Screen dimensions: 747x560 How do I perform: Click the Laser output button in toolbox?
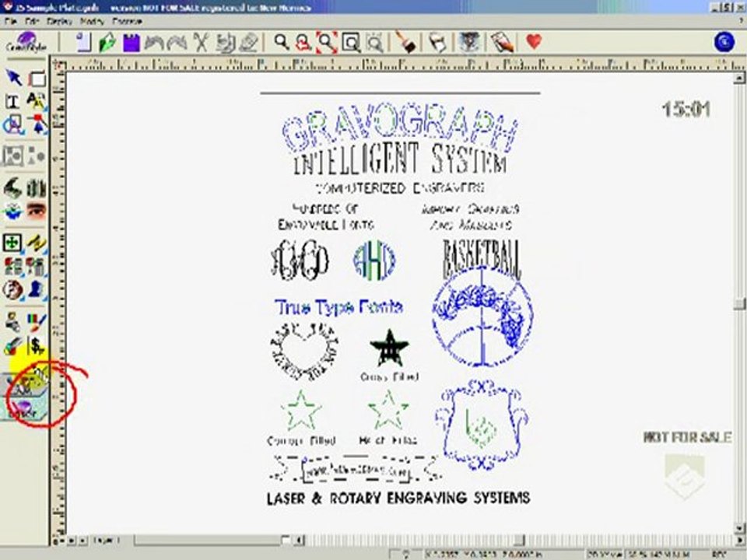point(24,408)
